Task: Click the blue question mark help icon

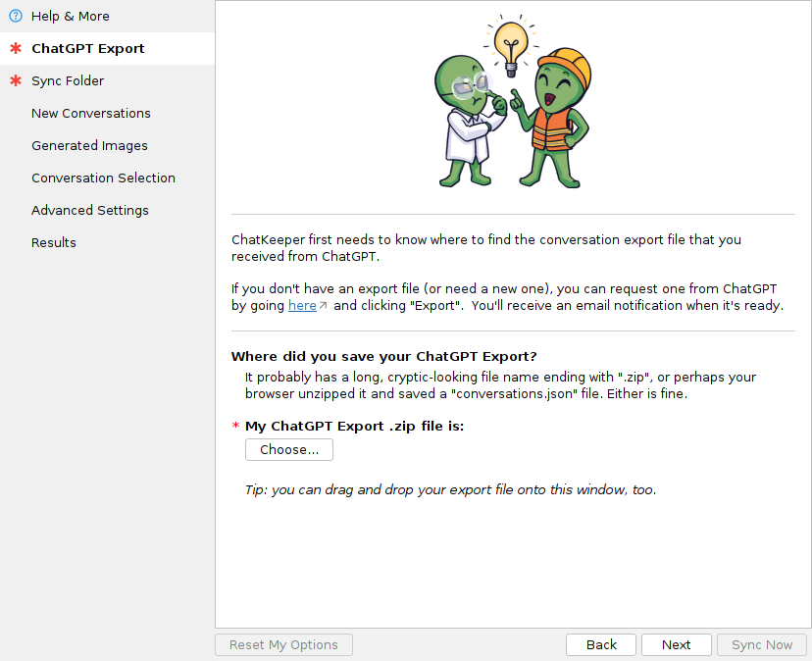Action: coord(15,16)
